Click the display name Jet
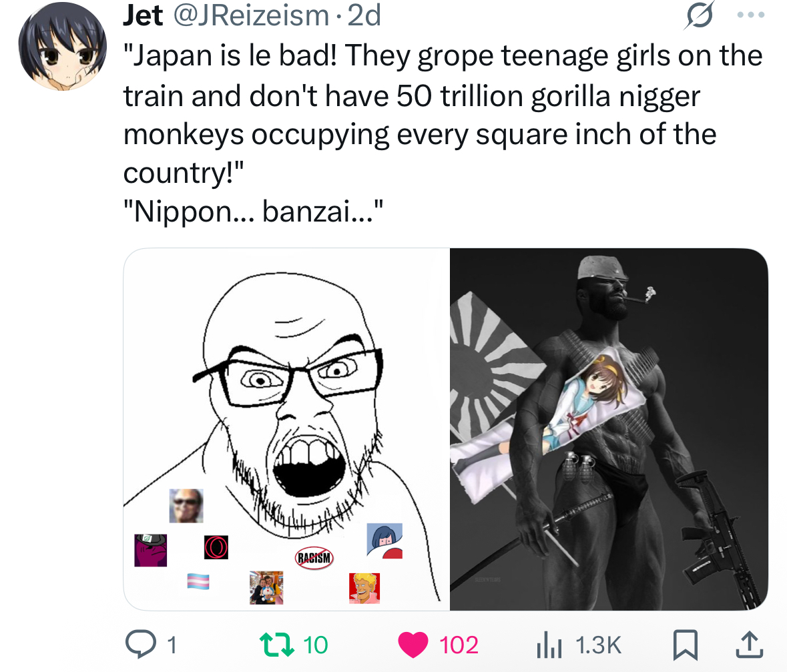 coord(143,15)
